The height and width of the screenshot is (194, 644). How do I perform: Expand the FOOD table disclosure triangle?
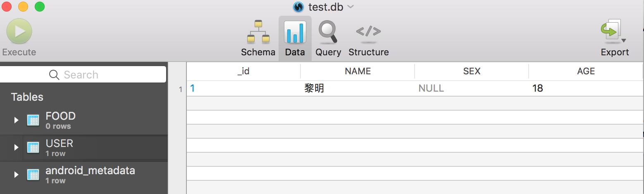click(16, 120)
